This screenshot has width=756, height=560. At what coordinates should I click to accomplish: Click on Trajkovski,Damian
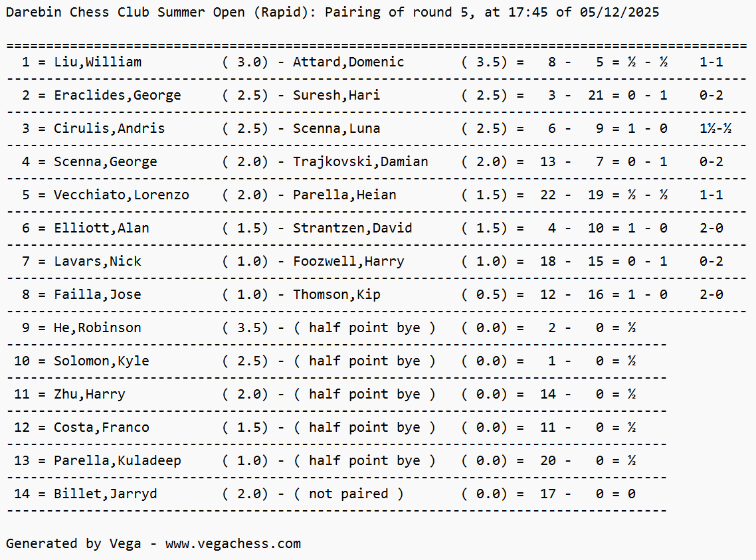pyautogui.click(x=360, y=162)
